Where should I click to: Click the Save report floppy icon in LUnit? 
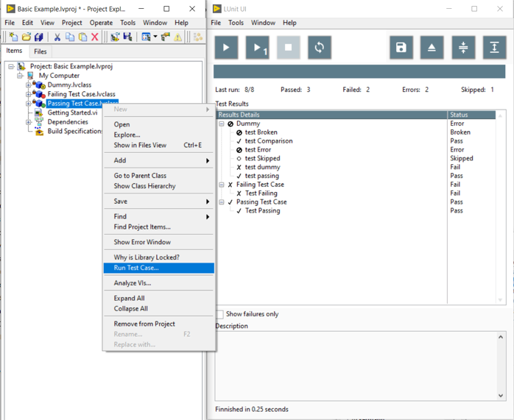(x=401, y=48)
